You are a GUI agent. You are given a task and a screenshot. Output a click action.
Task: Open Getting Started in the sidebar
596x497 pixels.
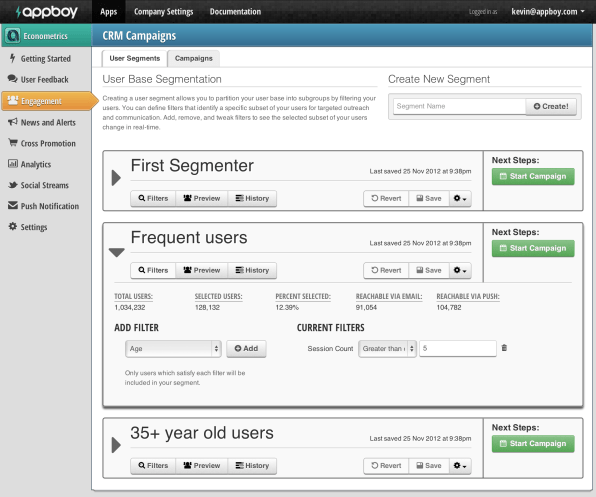[46, 59]
